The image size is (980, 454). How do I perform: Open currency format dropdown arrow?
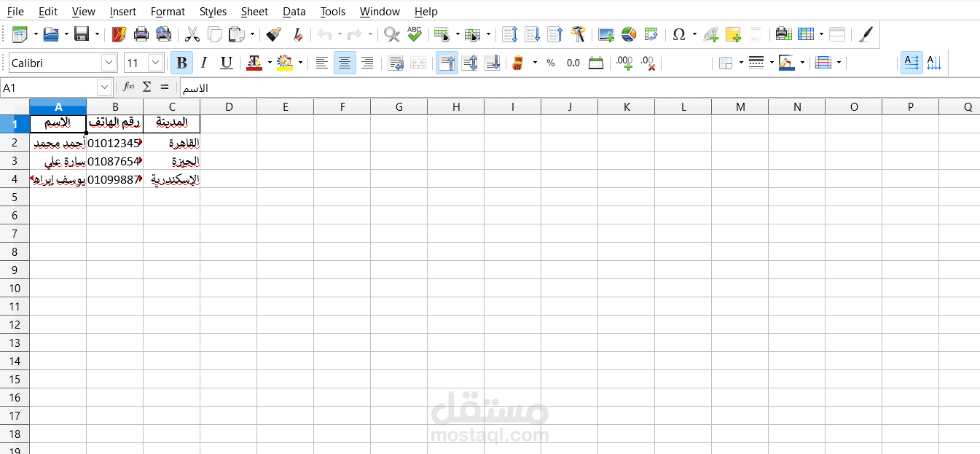pyautogui.click(x=535, y=63)
